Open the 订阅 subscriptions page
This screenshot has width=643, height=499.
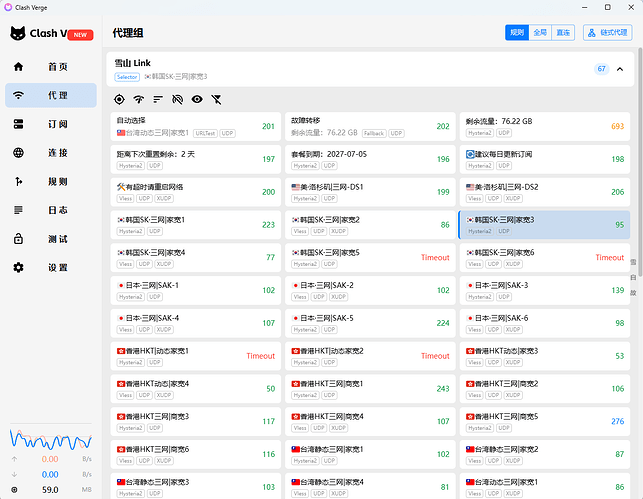click(x=51, y=124)
